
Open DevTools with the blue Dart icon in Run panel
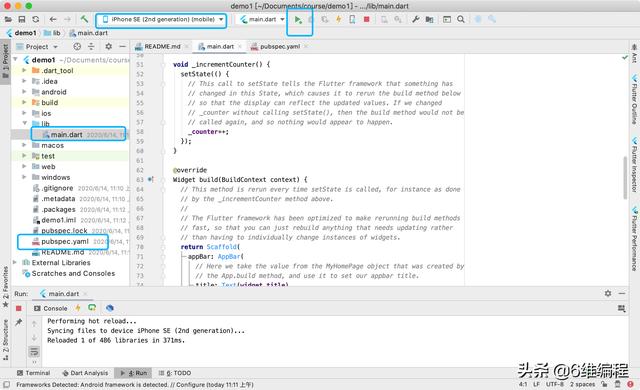(109, 308)
